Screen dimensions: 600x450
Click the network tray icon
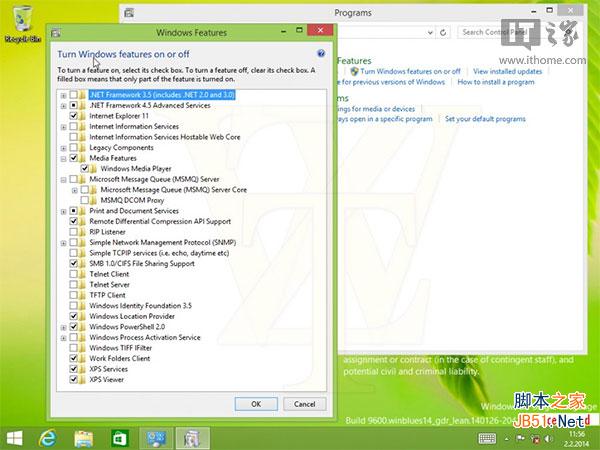tap(536, 439)
